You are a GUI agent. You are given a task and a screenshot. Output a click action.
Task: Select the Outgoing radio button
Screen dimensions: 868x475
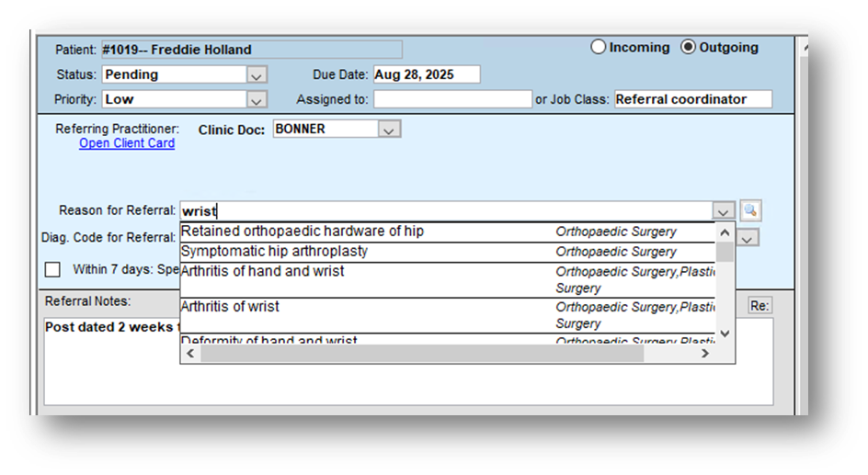(688, 47)
